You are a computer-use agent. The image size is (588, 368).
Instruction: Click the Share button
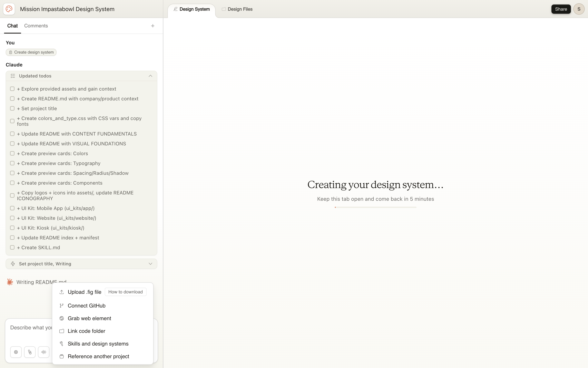tap(561, 9)
